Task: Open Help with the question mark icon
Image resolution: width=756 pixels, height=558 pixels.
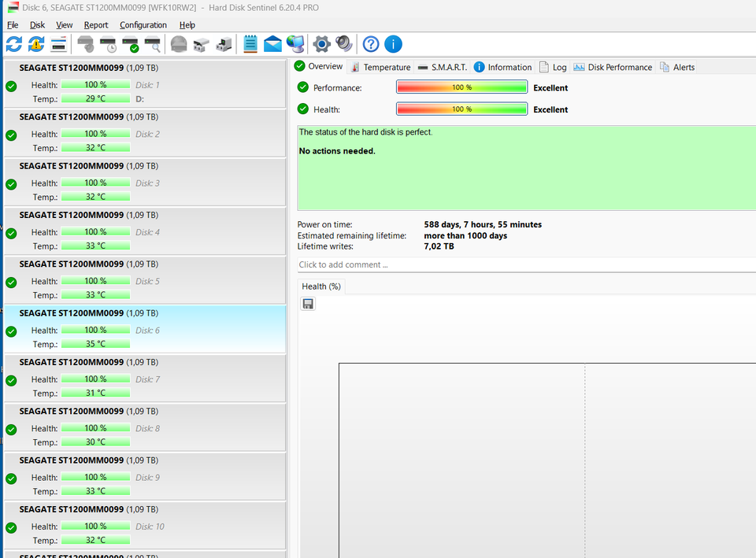Action: point(371,44)
